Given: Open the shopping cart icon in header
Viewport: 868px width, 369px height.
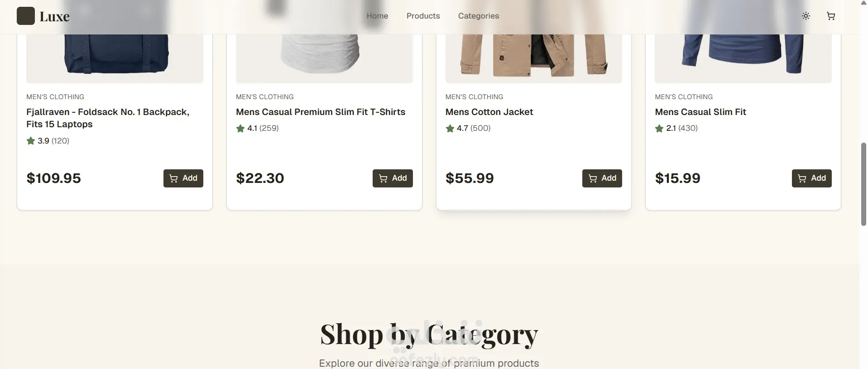Looking at the screenshot, I should [x=830, y=16].
